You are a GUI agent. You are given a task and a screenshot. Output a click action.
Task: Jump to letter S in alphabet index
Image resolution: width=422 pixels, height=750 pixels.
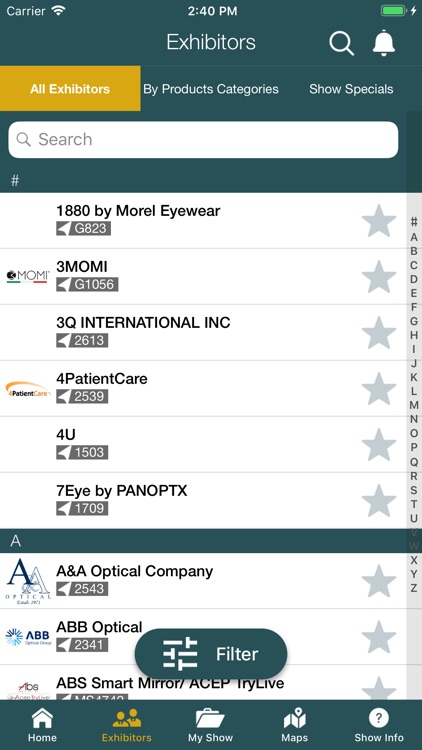pyautogui.click(x=414, y=489)
